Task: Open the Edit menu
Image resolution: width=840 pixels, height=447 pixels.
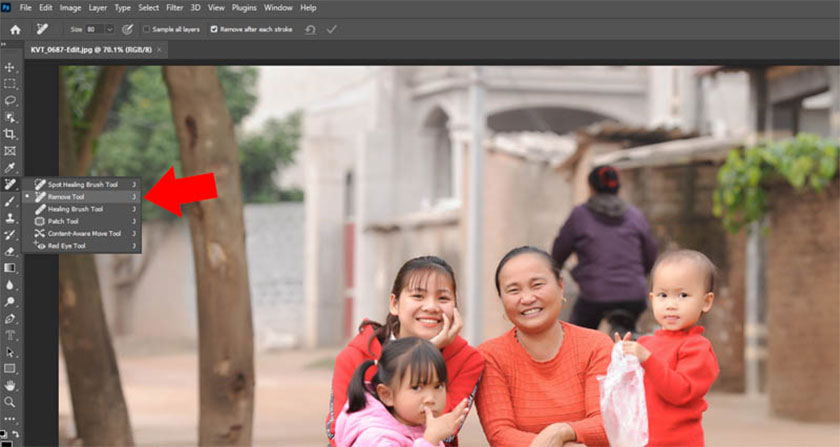Action: [46, 8]
